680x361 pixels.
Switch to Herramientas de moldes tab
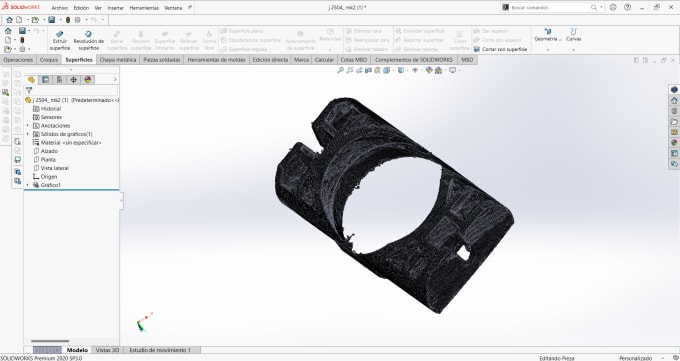coord(216,60)
